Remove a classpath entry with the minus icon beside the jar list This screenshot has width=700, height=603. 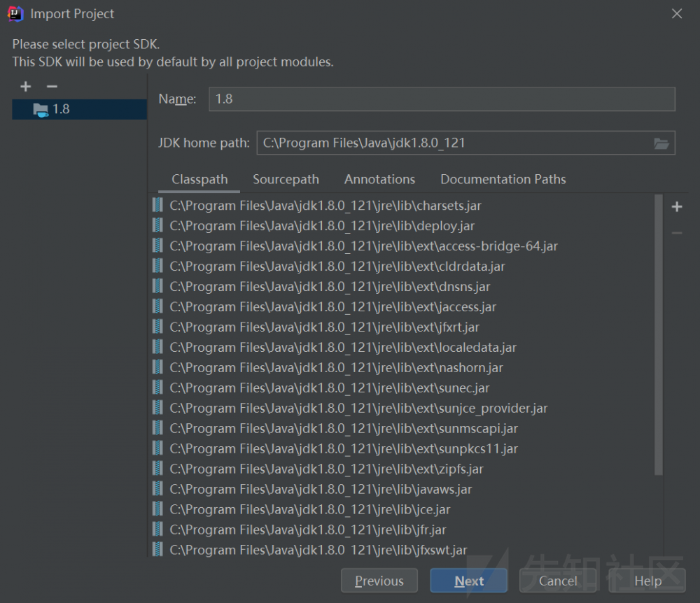677,233
